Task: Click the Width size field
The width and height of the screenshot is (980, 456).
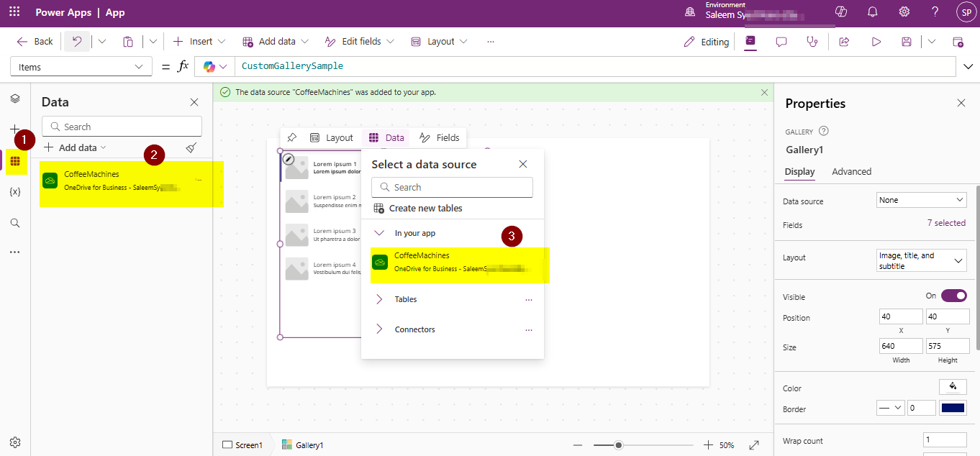Action: (x=901, y=346)
